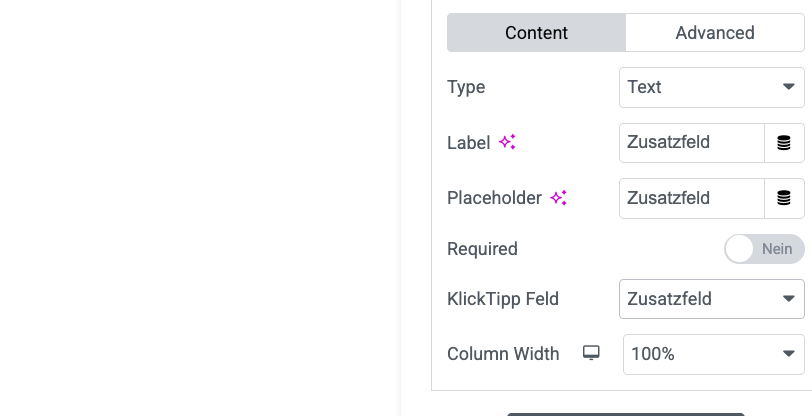Click the AI sparkle icon next to Placeholder
The image size is (812, 416).
pyautogui.click(x=559, y=198)
